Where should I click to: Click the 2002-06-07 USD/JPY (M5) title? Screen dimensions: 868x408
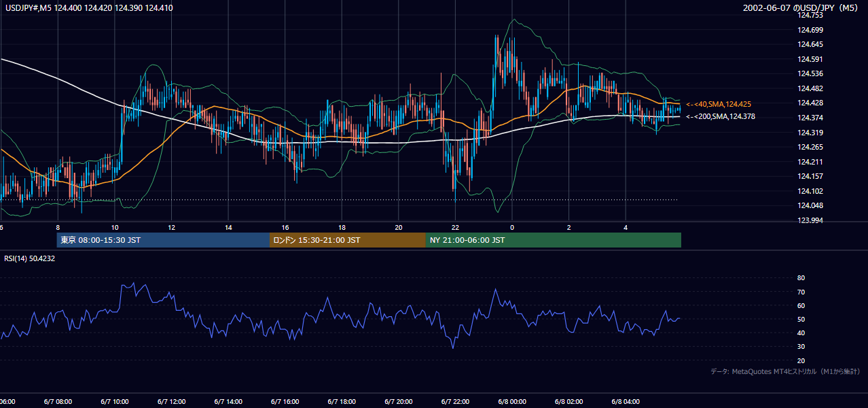(801, 8)
